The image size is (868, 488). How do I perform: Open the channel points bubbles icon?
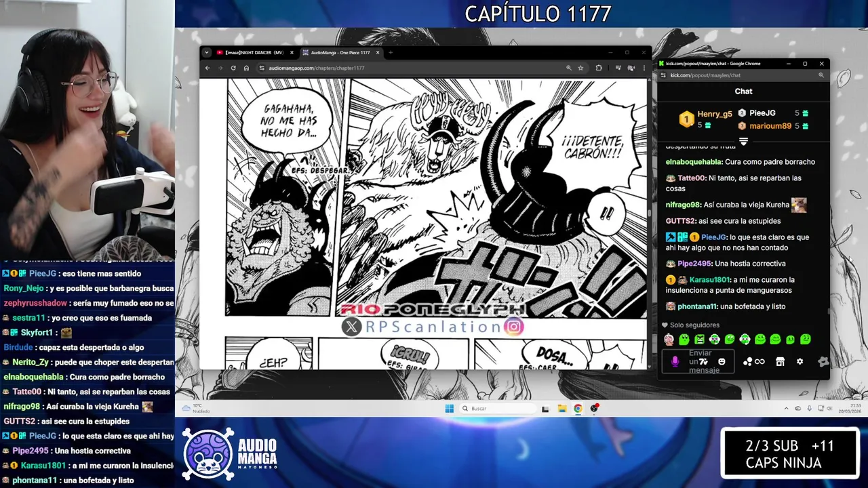click(747, 362)
